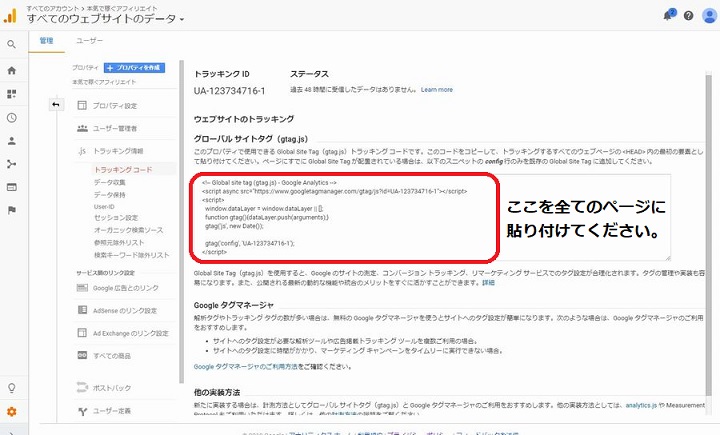Open help question mark icon
The image size is (720, 435).
click(688, 16)
